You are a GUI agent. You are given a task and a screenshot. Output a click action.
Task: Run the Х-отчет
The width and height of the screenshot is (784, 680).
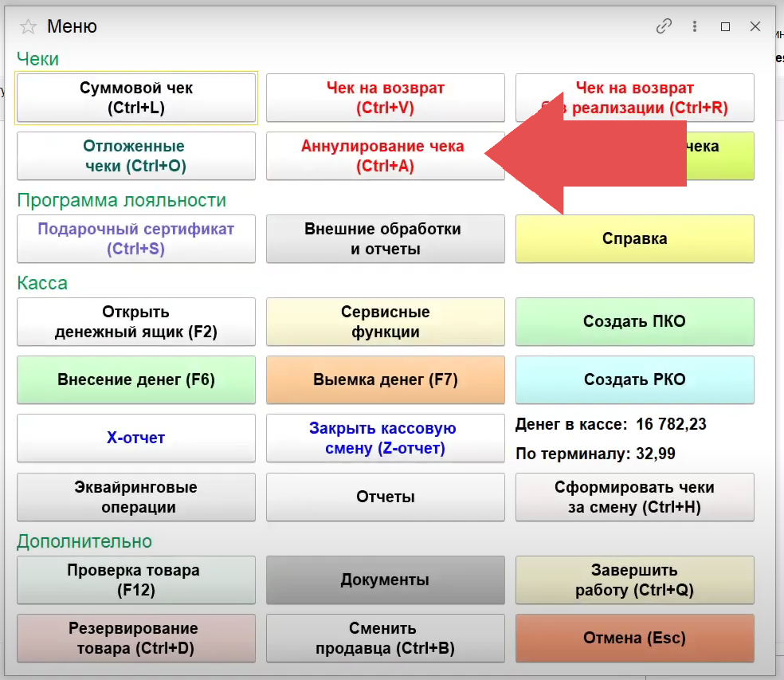pos(136,438)
